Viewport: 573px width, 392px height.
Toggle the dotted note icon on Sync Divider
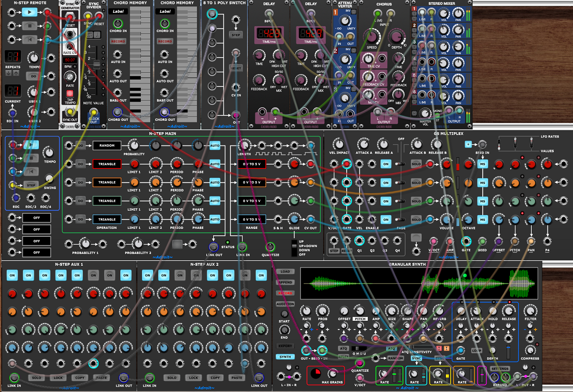[x=97, y=35]
